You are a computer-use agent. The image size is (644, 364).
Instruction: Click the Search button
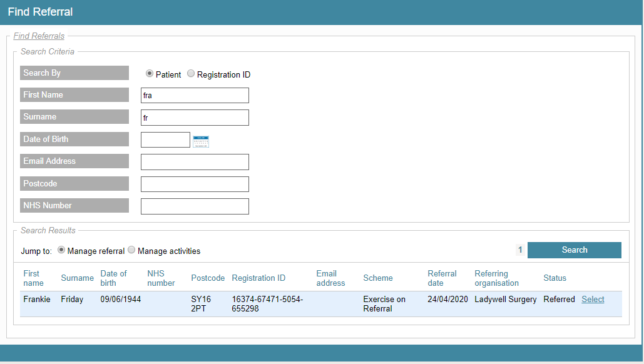point(574,250)
